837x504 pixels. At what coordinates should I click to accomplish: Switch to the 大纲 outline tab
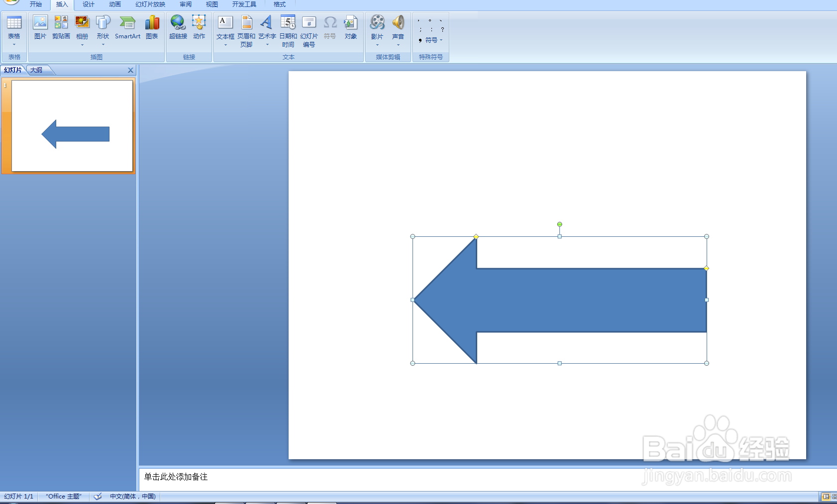coord(36,70)
